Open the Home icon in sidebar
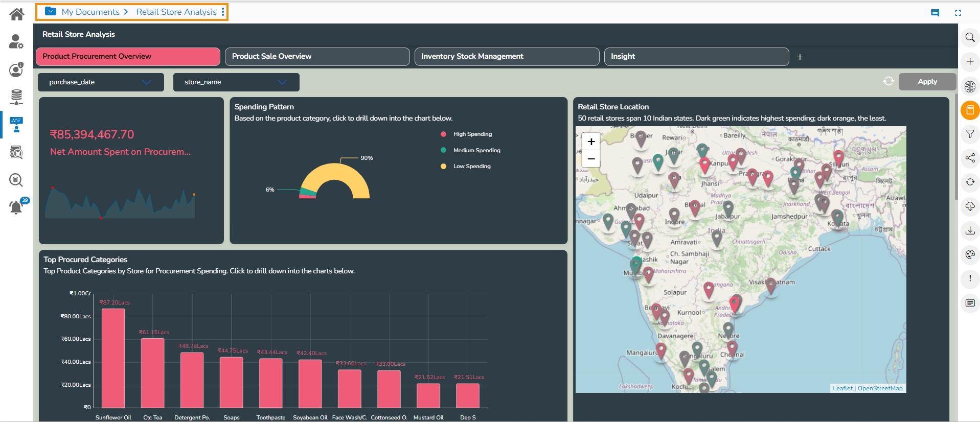 17,14
